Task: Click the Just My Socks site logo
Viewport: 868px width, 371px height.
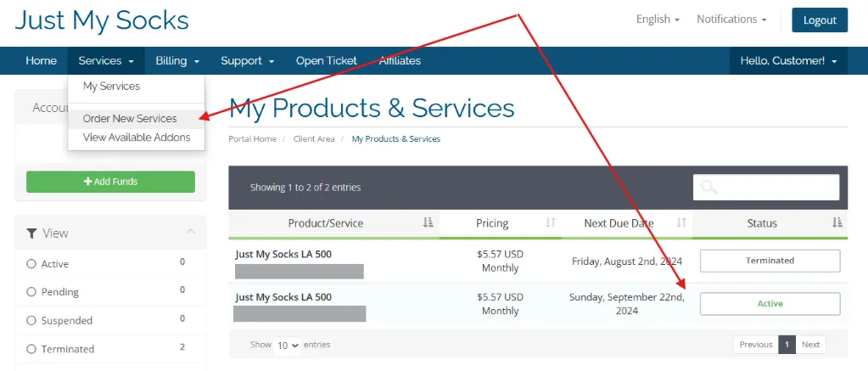Action: pyautogui.click(x=102, y=21)
